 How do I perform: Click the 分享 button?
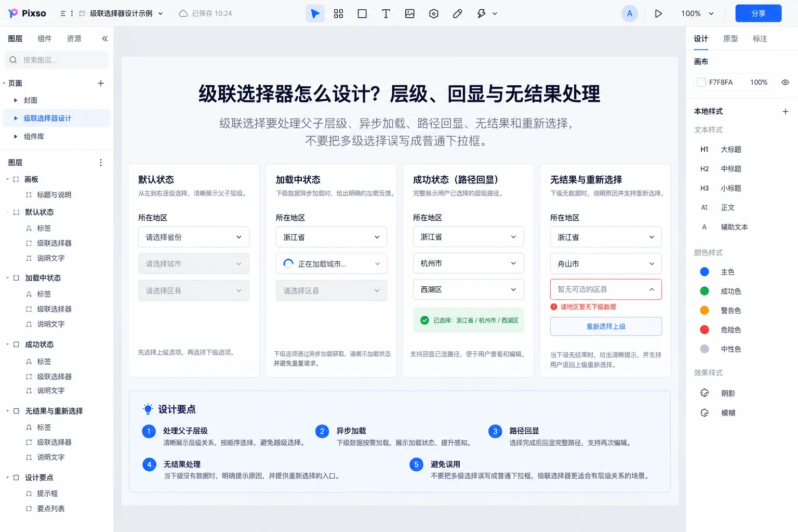759,14
